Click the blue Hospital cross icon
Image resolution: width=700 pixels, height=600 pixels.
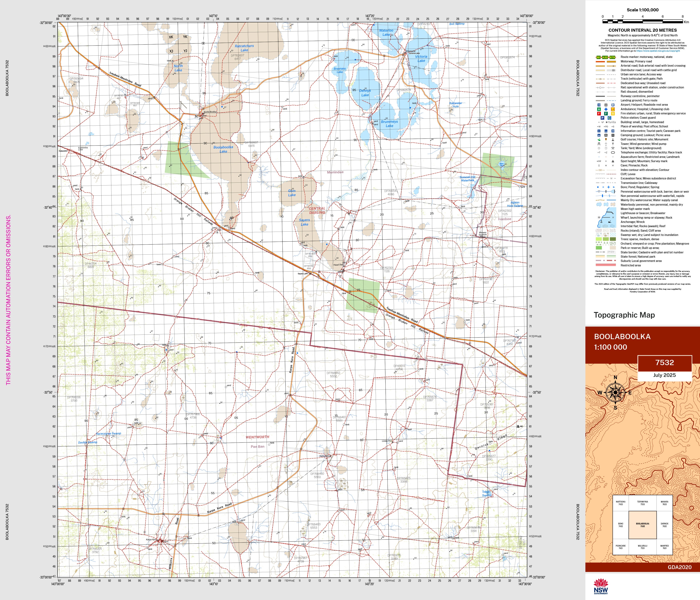tap(606, 109)
